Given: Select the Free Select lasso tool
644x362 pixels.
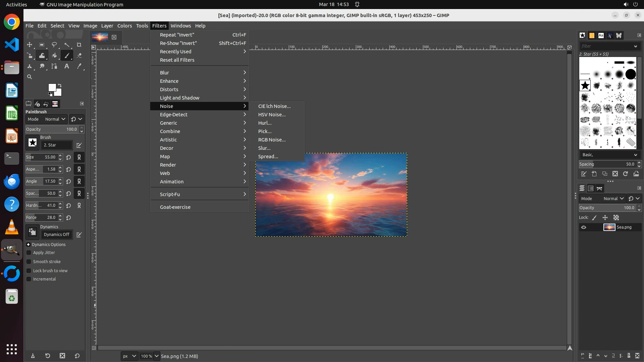Looking at the screenshot, I should point(54,45).
